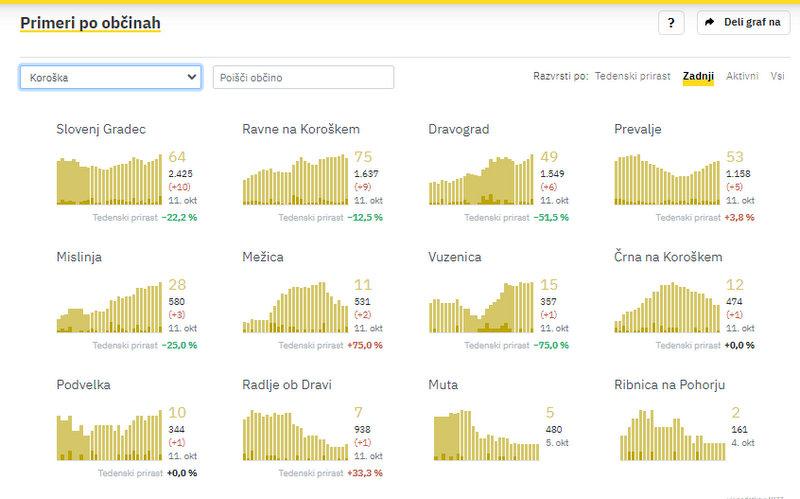This screenshot has height=499, width=800.
Task: Click the Ravne na Koroškem chart
Action: point(295,180)
